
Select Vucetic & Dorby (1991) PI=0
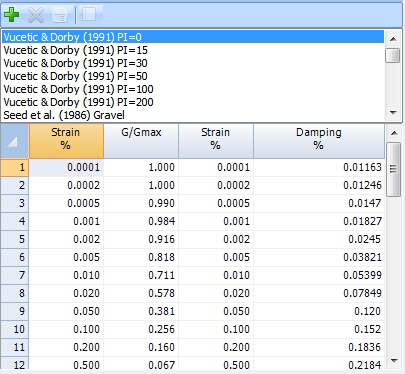click(x=193, y=37)
